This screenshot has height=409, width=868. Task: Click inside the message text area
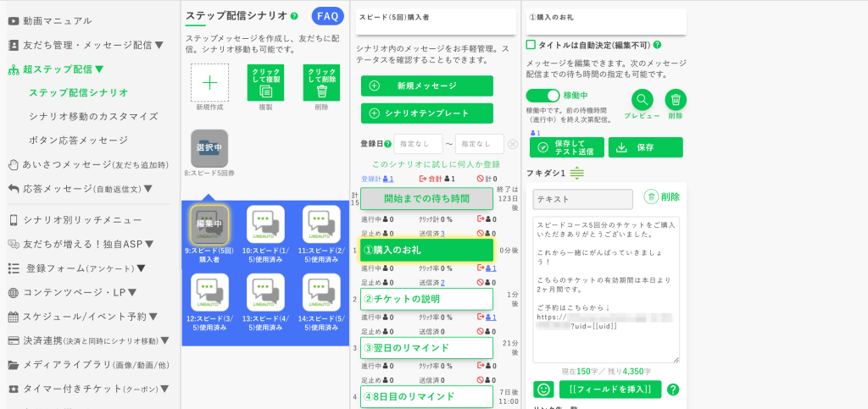606,289
